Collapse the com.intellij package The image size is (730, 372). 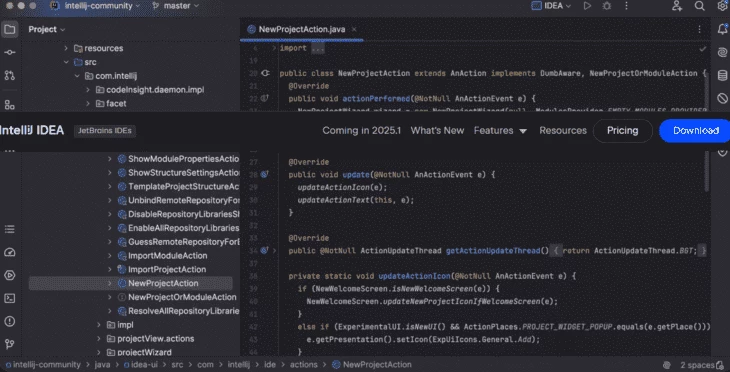77,76
